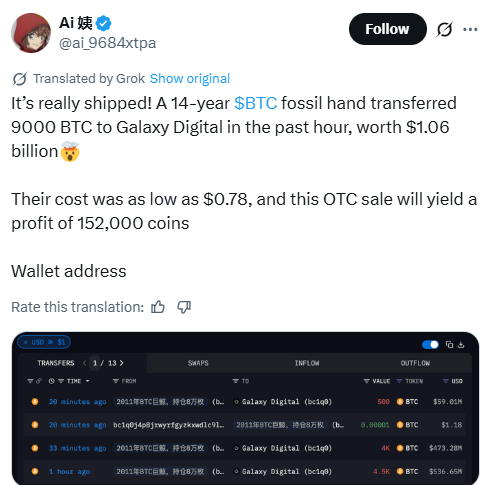
Task: Rate translation with thumbs down
Action: pos(184,307)
